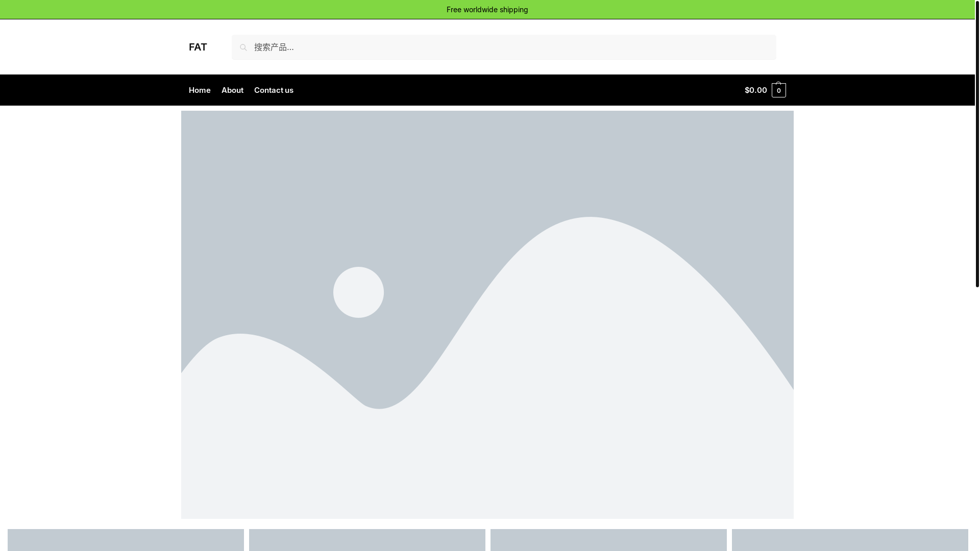Viewport: 980px width, 551px height.
Task: Click the FAT site logo
Action: coord(198,47)
